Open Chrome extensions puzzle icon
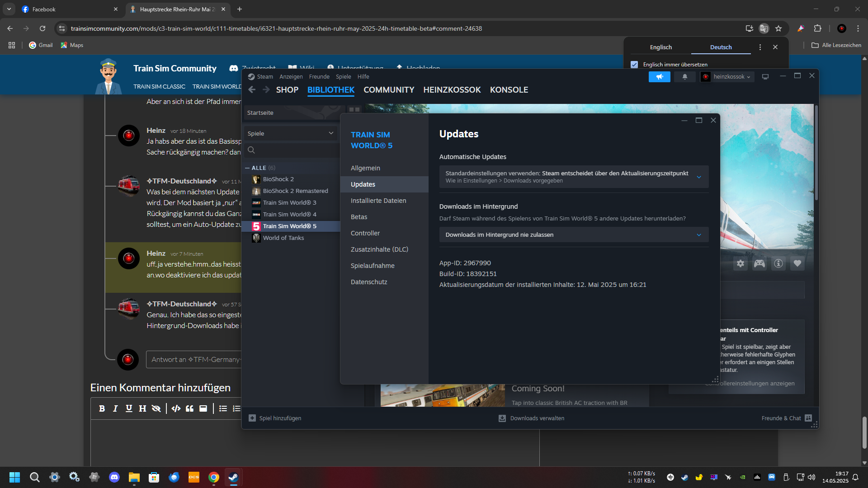This screenshot has width=868, height=488. pos(817,28)
